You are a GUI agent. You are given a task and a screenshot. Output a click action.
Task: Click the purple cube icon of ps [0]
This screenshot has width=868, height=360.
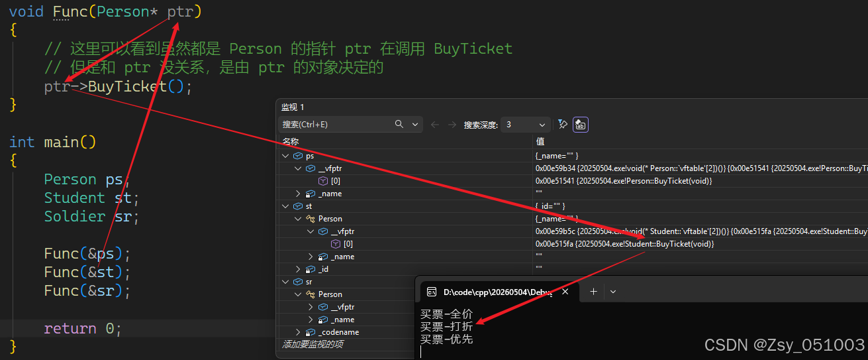pyautogui.click(x=323, y=181)
